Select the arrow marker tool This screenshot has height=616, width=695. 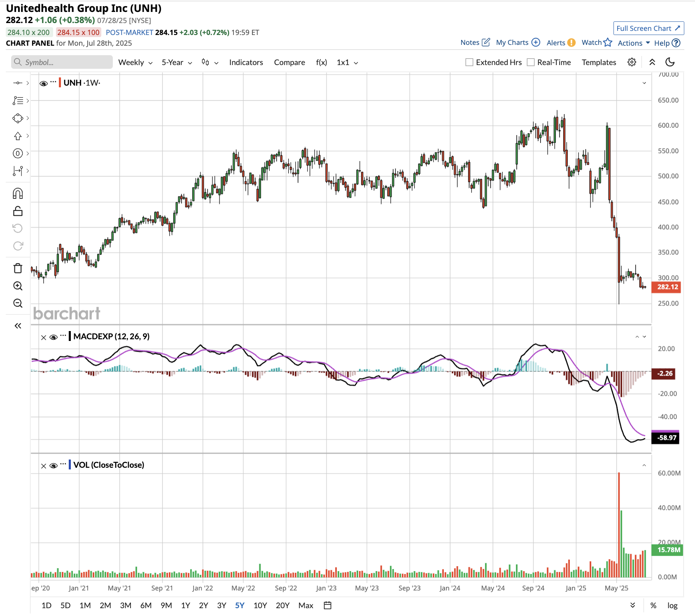(18, 136)
